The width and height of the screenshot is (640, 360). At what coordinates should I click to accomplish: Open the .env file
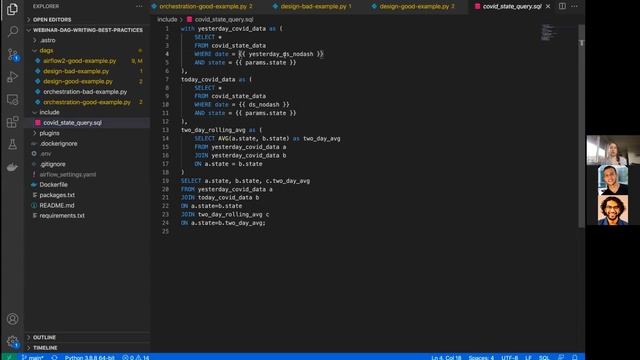click(x=45, y=154)
